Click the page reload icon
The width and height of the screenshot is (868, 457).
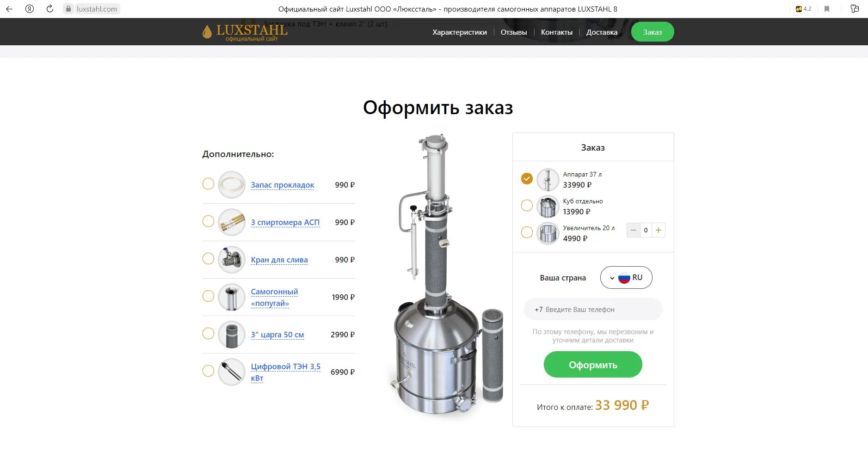tap(50, 9)
